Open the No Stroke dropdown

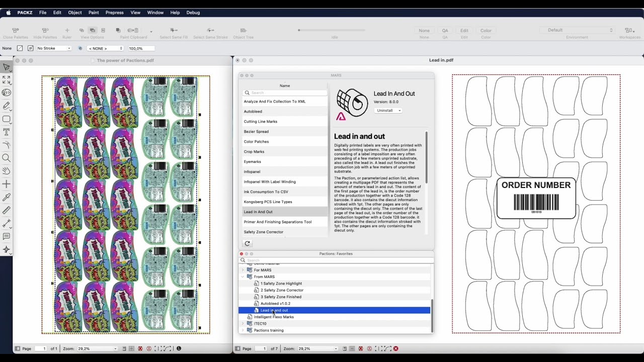point(54,48)
